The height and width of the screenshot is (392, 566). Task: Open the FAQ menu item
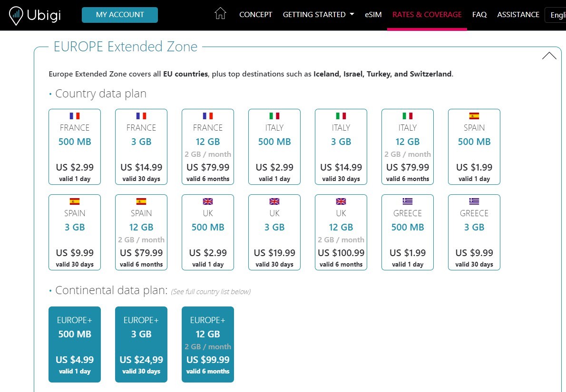[479, 15]
